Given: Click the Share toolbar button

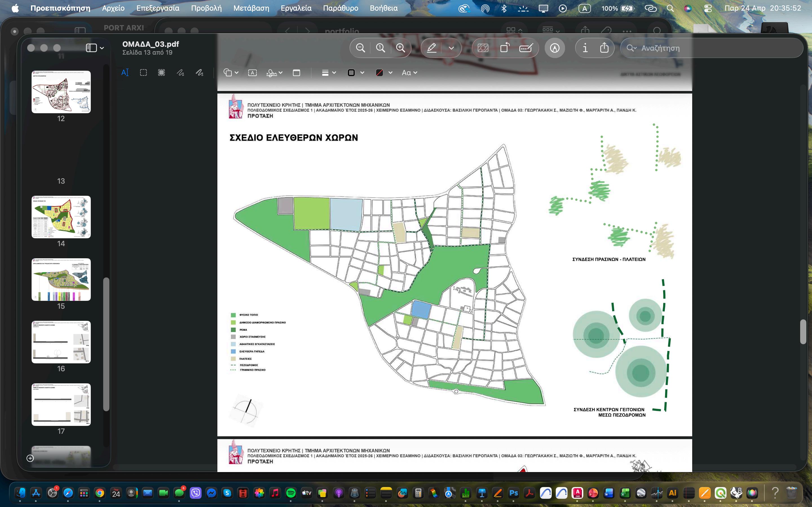Looking at the screenshot, I should [x=604, y=48].
